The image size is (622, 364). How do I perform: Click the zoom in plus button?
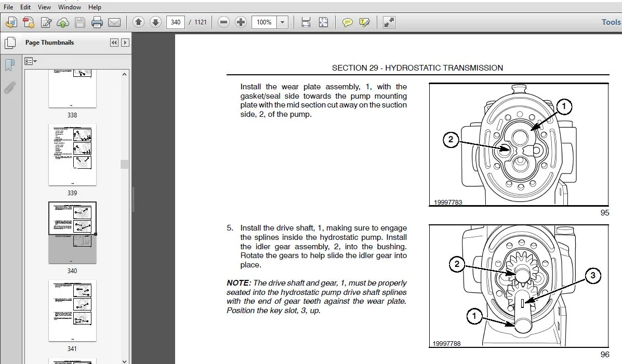(x=241, y=22)
